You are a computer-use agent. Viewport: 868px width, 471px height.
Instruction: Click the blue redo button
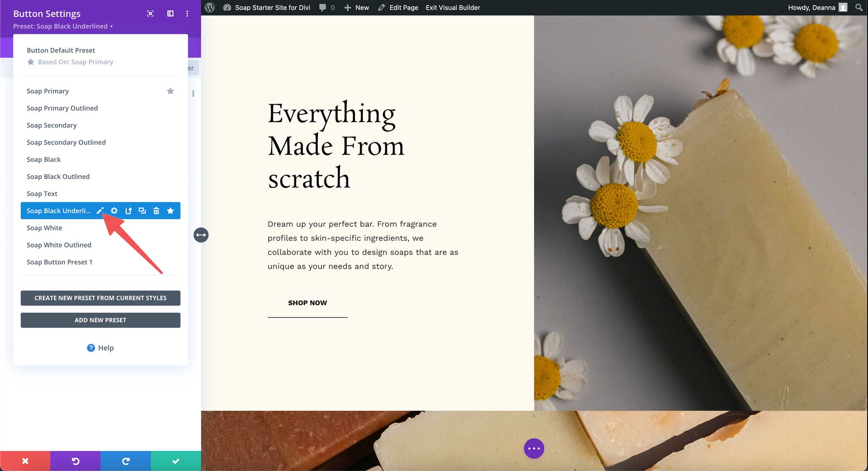[125, 461]
